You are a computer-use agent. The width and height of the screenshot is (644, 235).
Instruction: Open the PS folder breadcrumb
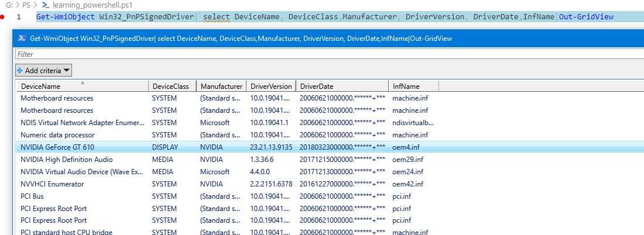[x=27, y=5]
